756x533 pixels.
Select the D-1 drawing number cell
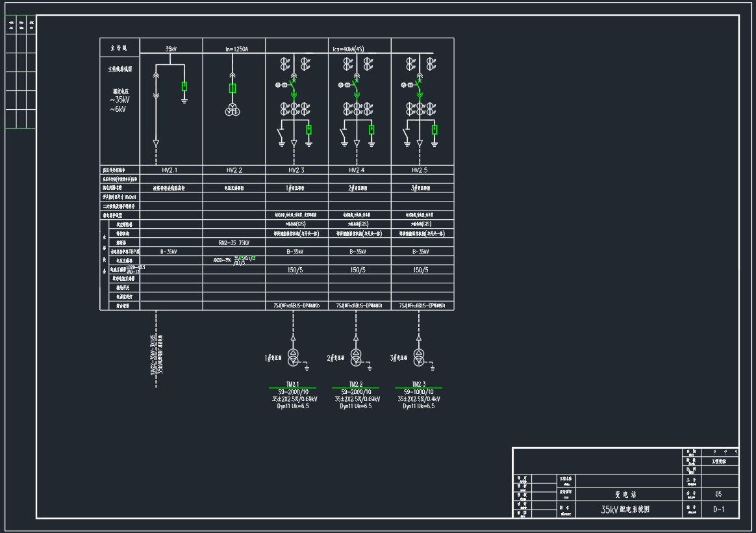pyautogui.click(x=718, y=510)
